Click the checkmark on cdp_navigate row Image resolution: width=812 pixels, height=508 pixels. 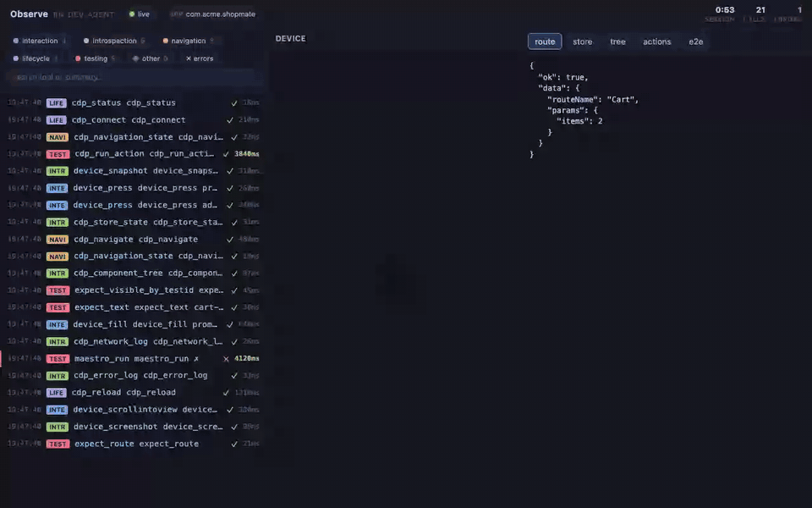[x=230, y=240]
